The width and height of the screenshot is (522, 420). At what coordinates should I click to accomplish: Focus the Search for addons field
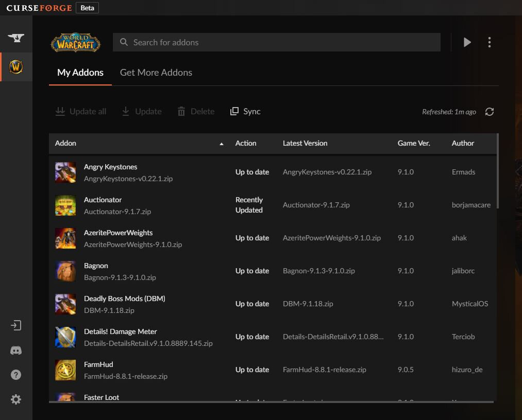277,42
